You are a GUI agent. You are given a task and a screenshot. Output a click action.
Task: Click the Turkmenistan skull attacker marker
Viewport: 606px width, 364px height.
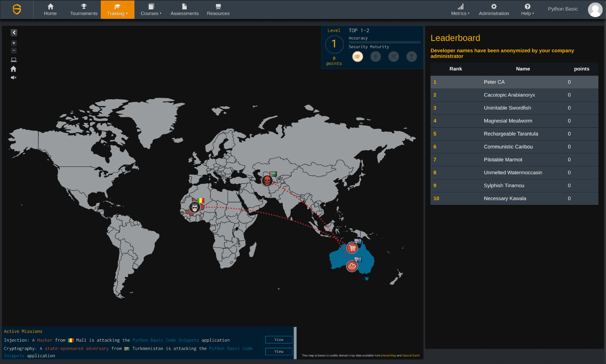267,180
